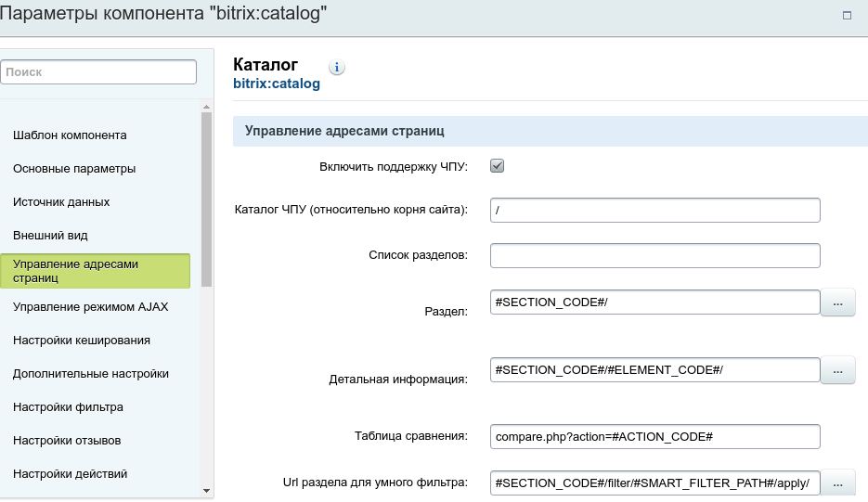This screenshot has width=868, height=502.
Task: Click the Таблица сравнения input field
Action: click(x=654, y=437)
